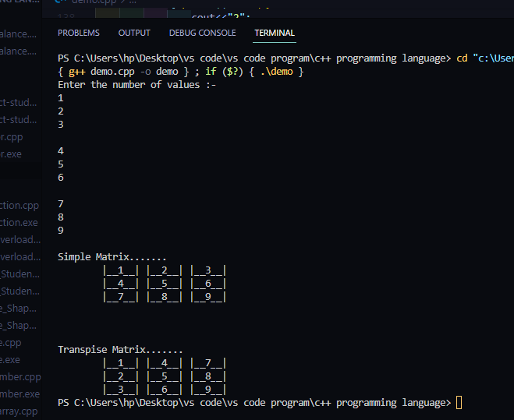Open the file ending in 'ction.cpp' in explorer
This screenshot has height=420, width=514.
tap(19, 206)
